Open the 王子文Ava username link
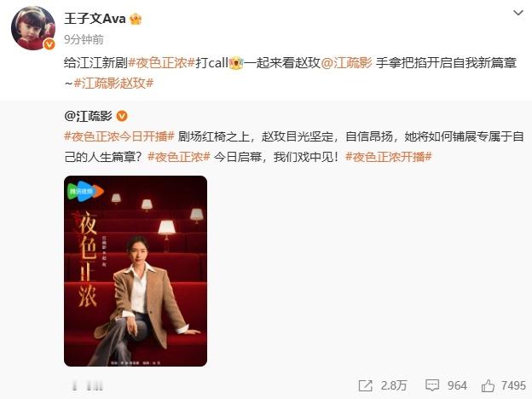Image resolution: width=532 pixels, height=399 pixels. (x=95, y=18)
